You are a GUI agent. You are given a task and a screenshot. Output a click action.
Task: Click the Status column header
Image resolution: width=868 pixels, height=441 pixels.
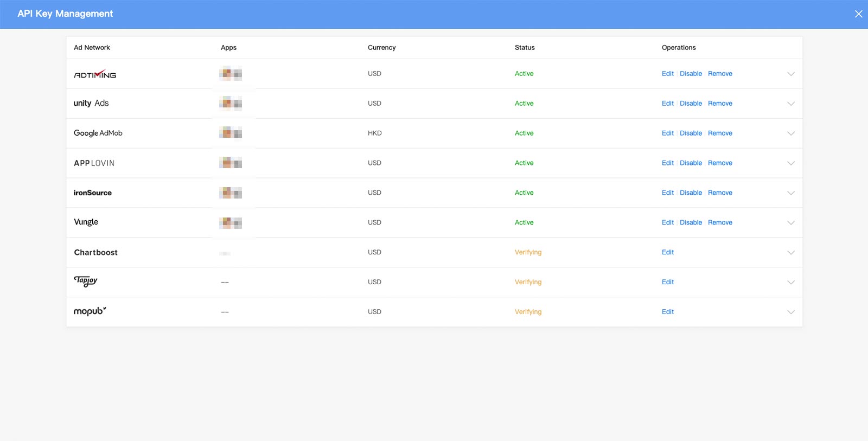[525, 48]
